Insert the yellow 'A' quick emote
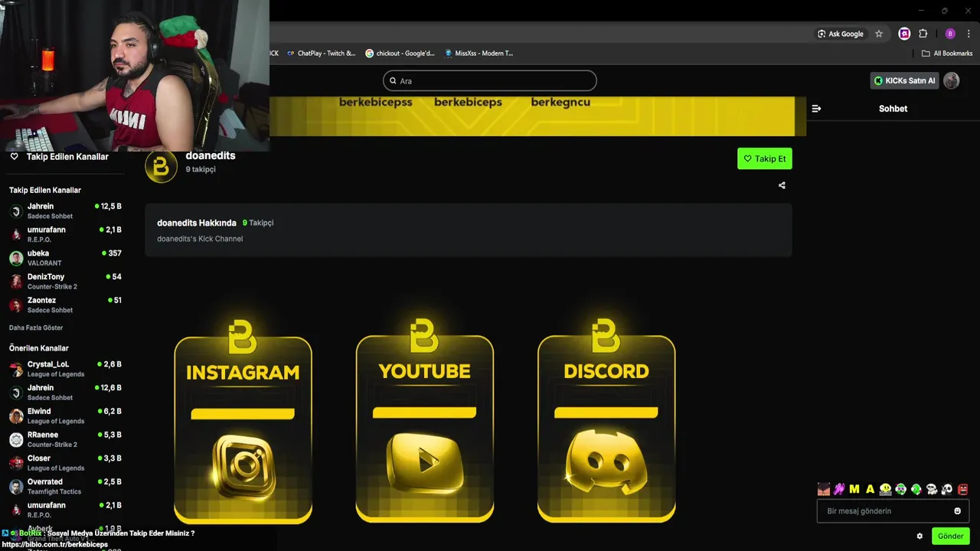The width and height of the screenshot is (980, 551). tap(870, 489)
